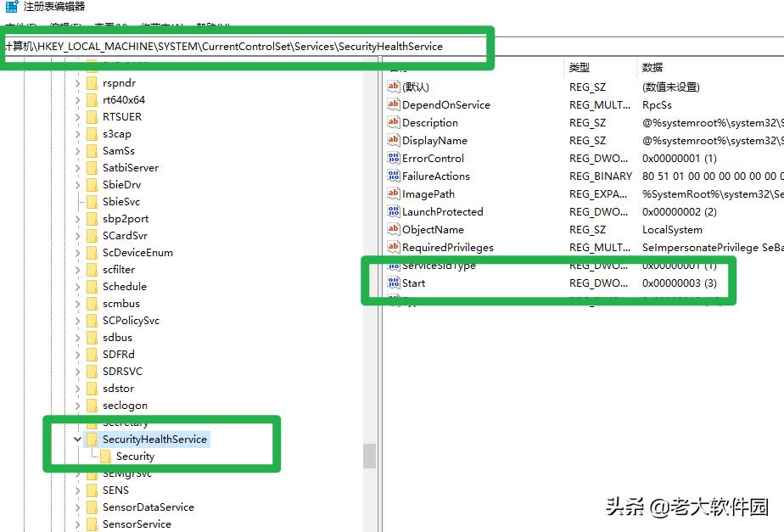Click the LaunchProtected DWORD value icon
Image resolution: width=784 pixels, height=532 pixels.
[394, 211]
